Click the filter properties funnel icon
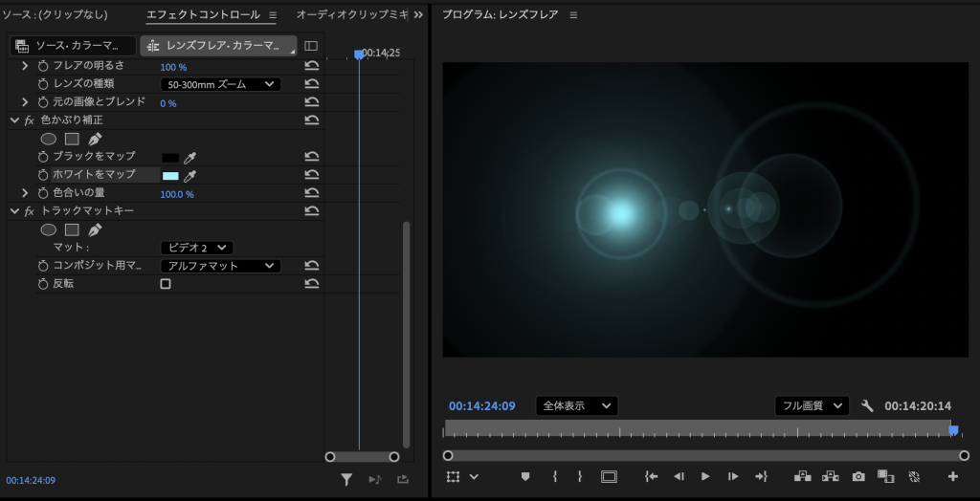 tap(347, 480)
